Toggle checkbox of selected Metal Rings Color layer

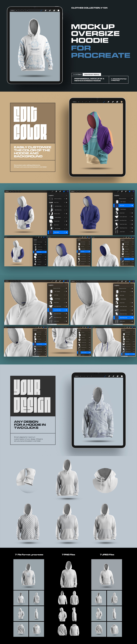pyautogui.click(x=132, y=318)
